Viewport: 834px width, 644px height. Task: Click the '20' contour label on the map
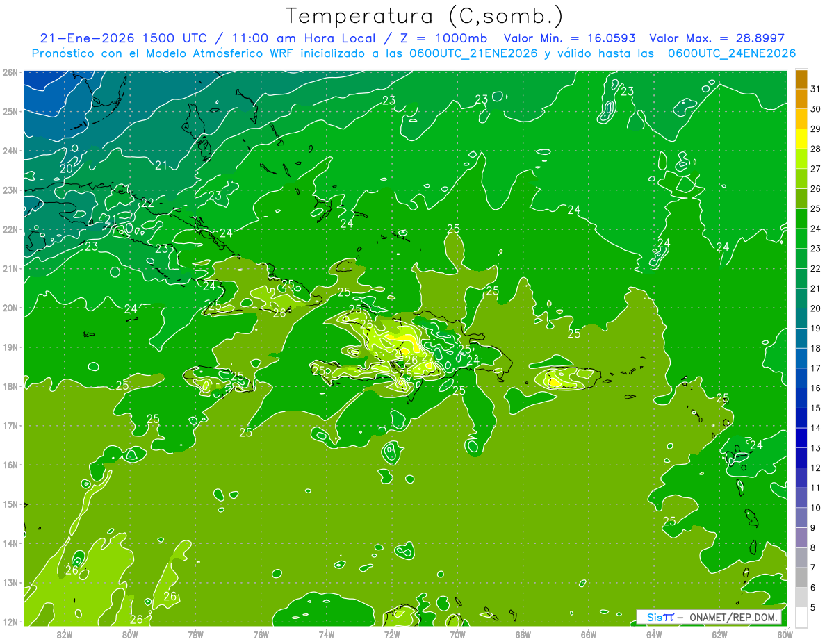(66, 168)
